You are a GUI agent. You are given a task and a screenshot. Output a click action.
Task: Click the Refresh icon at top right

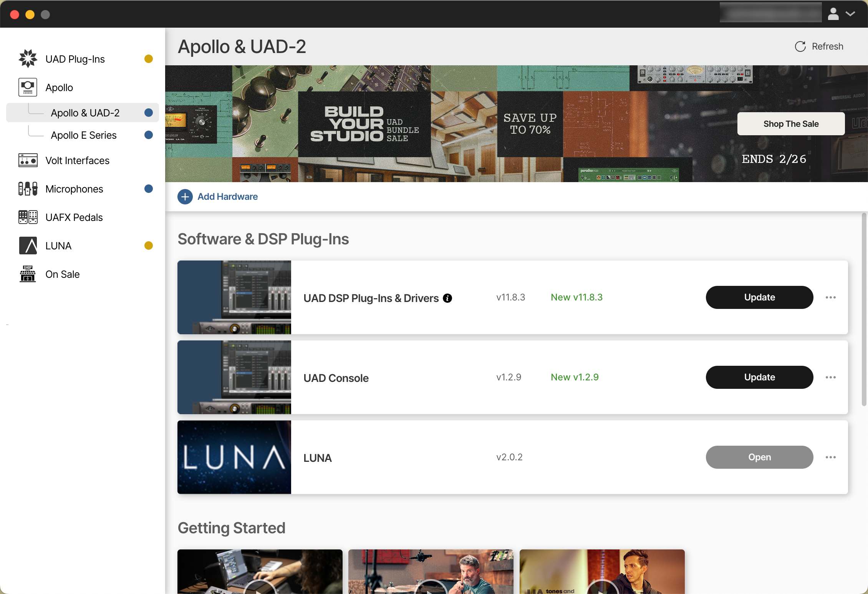pos(800,46)
